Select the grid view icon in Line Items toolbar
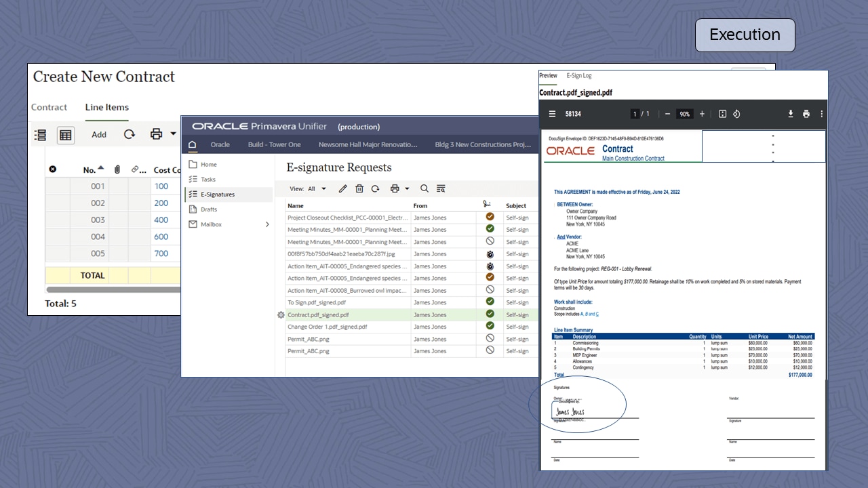This screenshot has width=868, height=488. coord(65,134)
